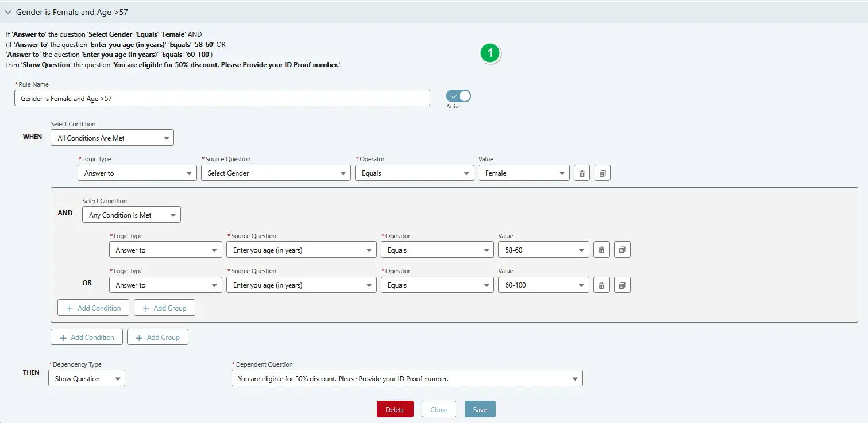The image size is (868, 423).
Task: Open the Value dropdown showing Female
Action: (523, 173)
